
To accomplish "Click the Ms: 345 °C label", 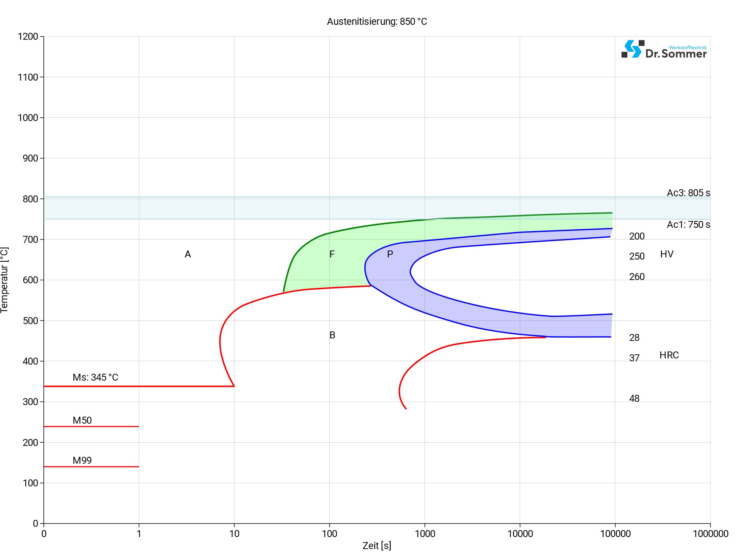I will (95, 377).
